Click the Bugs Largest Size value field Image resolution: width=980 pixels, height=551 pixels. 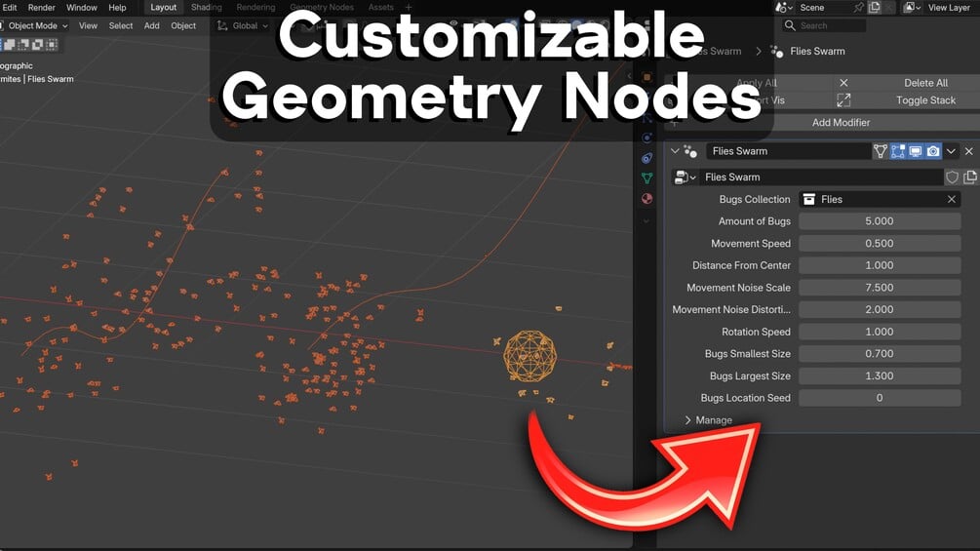(x=880, y=376)
